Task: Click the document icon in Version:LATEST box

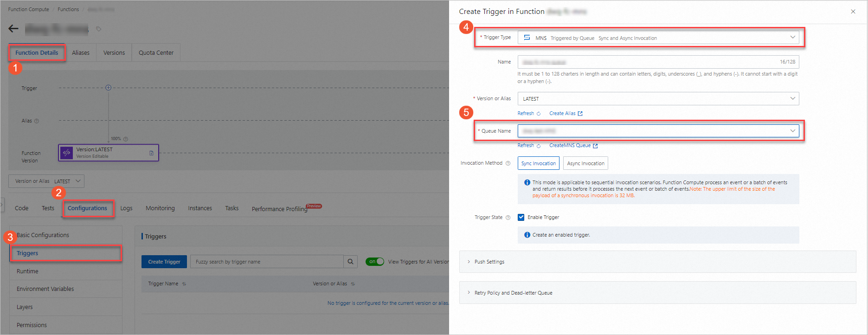Action: click(151, 153)
